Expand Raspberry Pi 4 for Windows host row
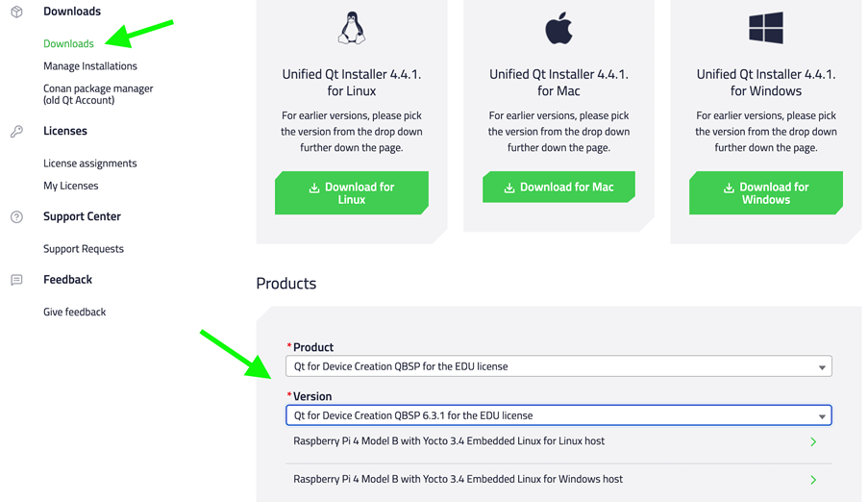This screenshot has width=868, height=502. [x=813, y=480]
